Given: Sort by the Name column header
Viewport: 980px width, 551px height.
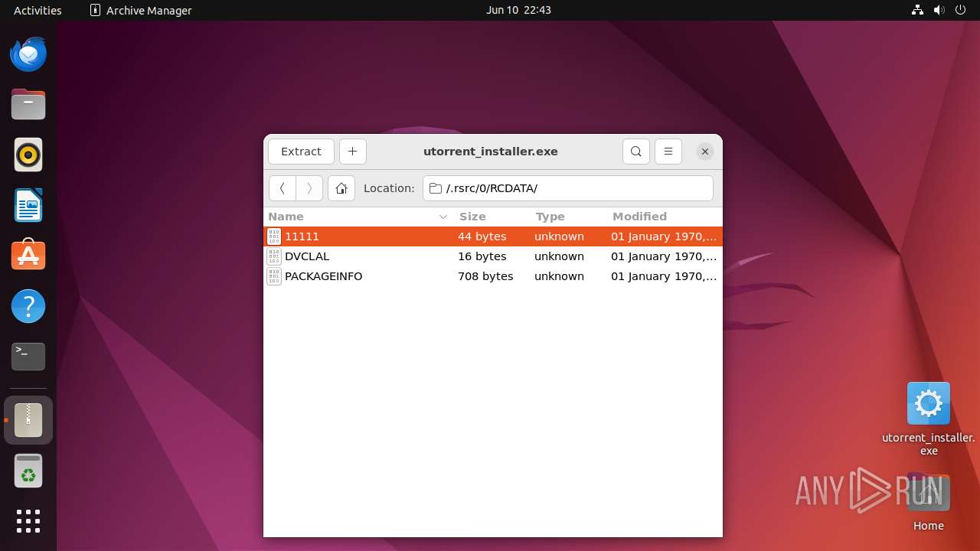Looking at the screenshot, I should coord(358,217).
